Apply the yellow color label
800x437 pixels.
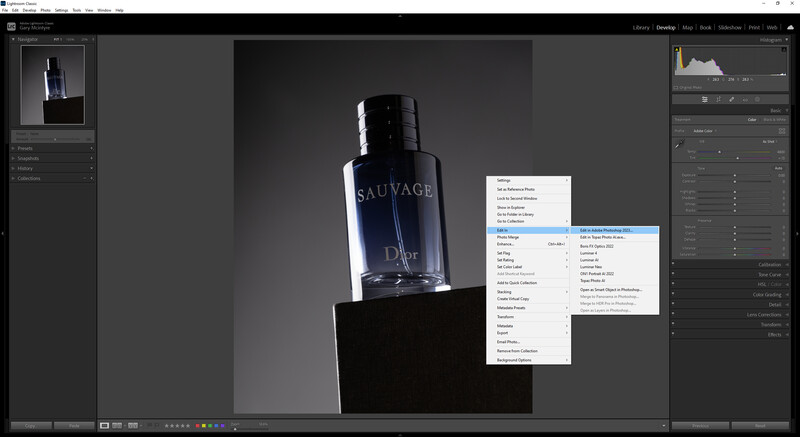[x=204, y=425]
